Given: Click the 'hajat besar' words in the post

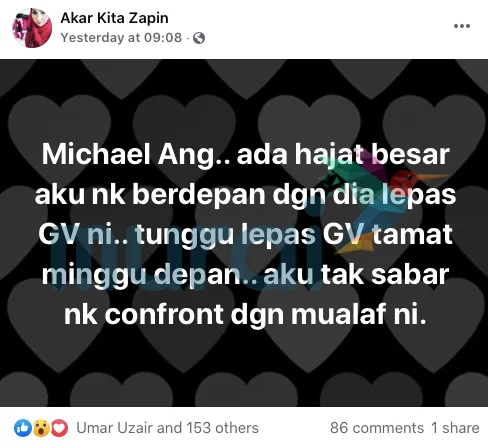Looking at the screenshot, I should coord(372,155).
